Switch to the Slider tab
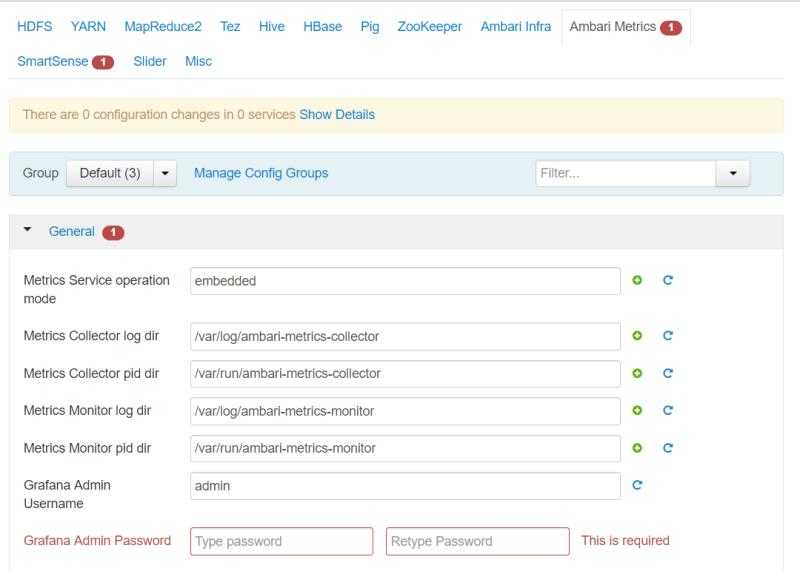This screenshot has width=800, height=571. (x=150, y=61)
